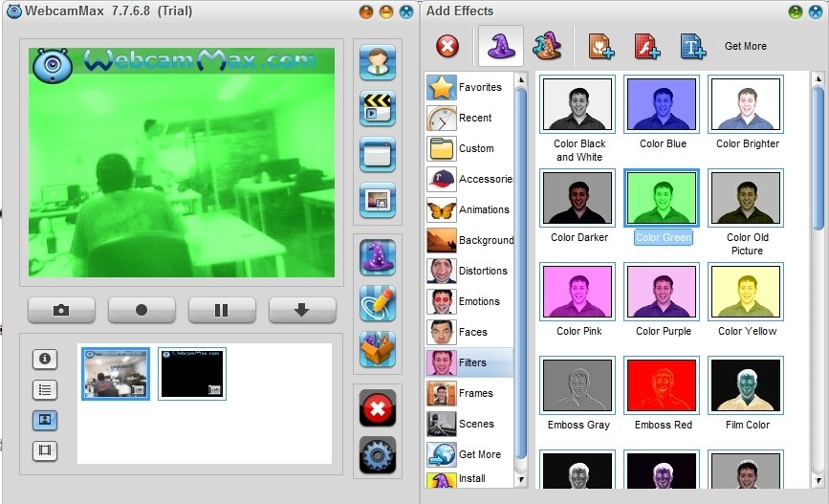Open settings with the gear icon
This screenshot has height=504, width=829.
pyautogui.click(x=378, y=455)
